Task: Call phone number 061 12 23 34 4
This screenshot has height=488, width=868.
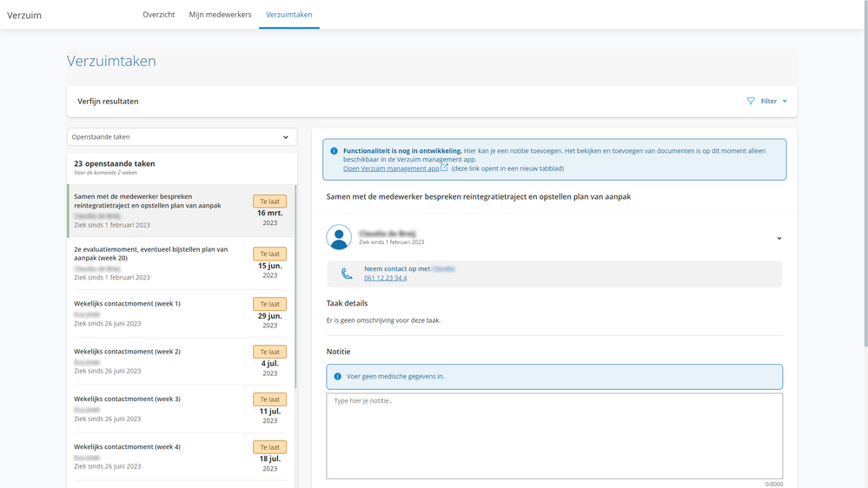Action: 385,278
